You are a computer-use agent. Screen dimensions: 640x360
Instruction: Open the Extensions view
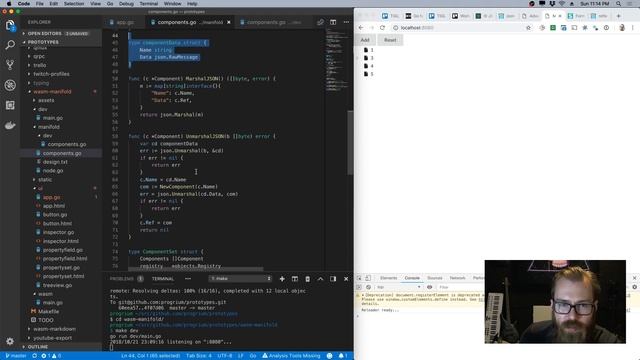pos(10,105)
